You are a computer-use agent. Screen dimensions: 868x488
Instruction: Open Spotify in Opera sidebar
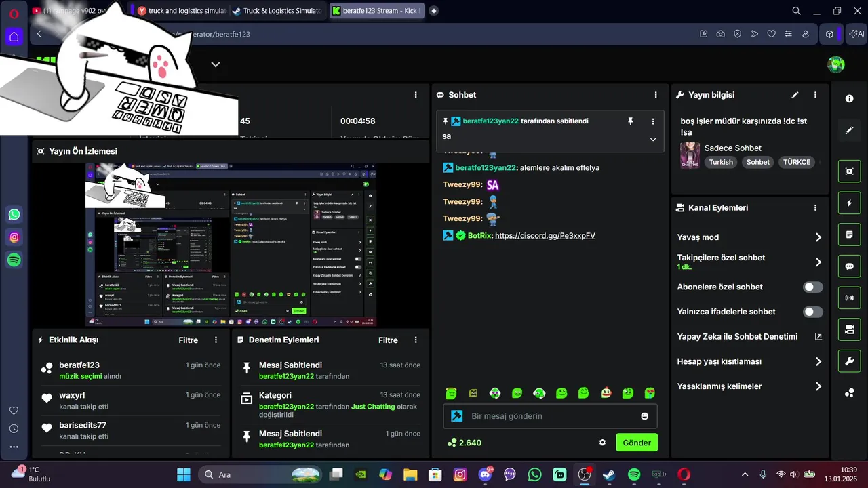pyautogui.click(x=14, y=260)
